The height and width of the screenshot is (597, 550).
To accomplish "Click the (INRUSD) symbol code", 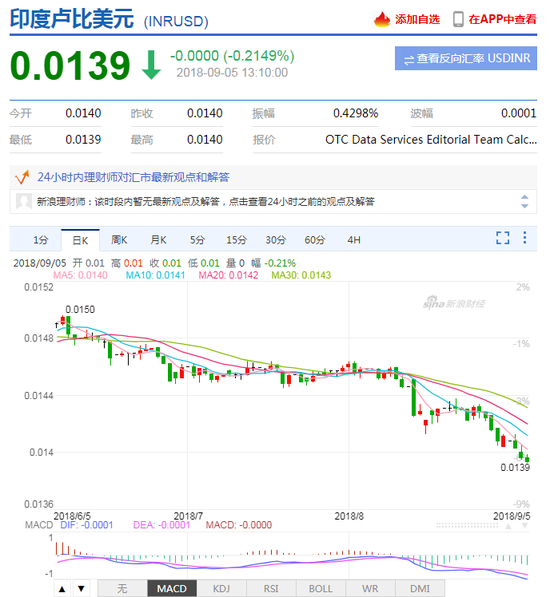I will 176,21.
